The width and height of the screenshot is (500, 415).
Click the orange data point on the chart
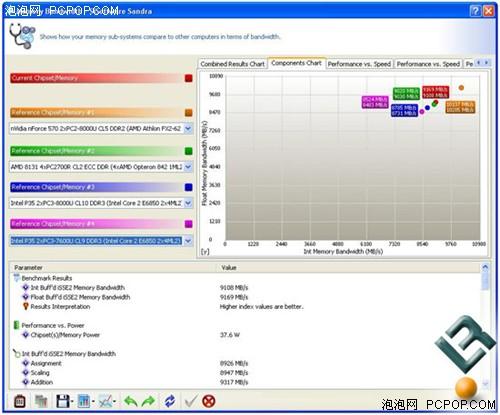(x=461, y=88)
